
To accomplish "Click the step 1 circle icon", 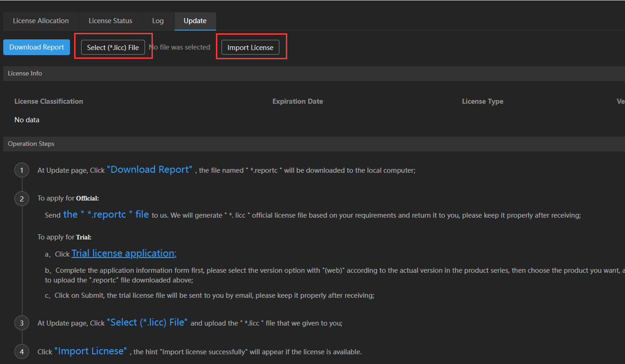I will tap(22, 170).
